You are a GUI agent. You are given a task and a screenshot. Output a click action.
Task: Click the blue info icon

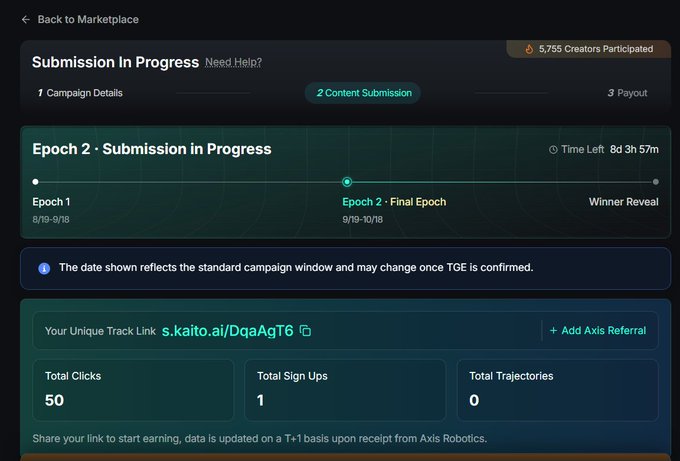pyautogui.click(x=44, y=268)
